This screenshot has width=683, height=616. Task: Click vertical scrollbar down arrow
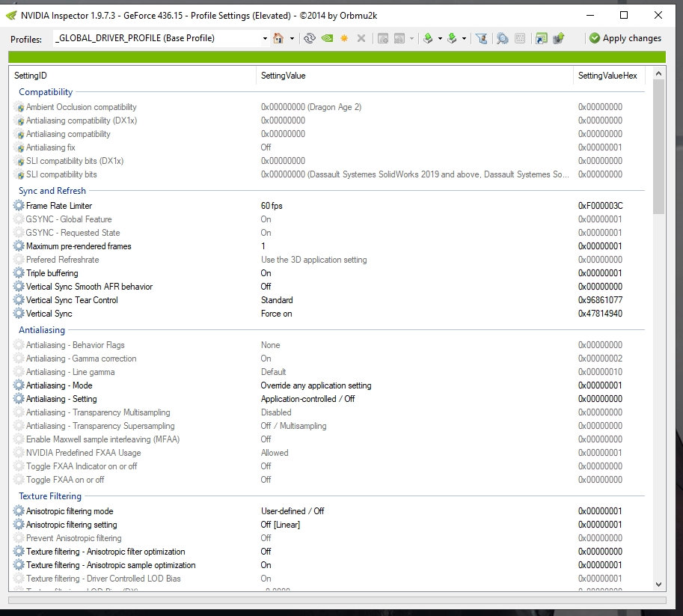658,584
